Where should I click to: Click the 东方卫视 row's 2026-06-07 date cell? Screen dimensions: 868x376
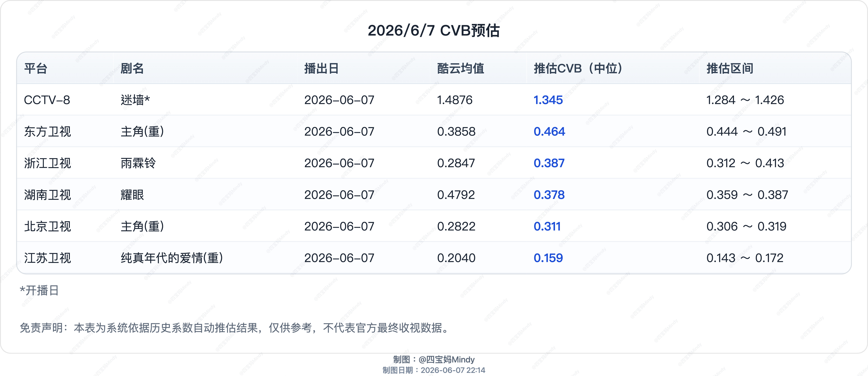tap(339, 132)
